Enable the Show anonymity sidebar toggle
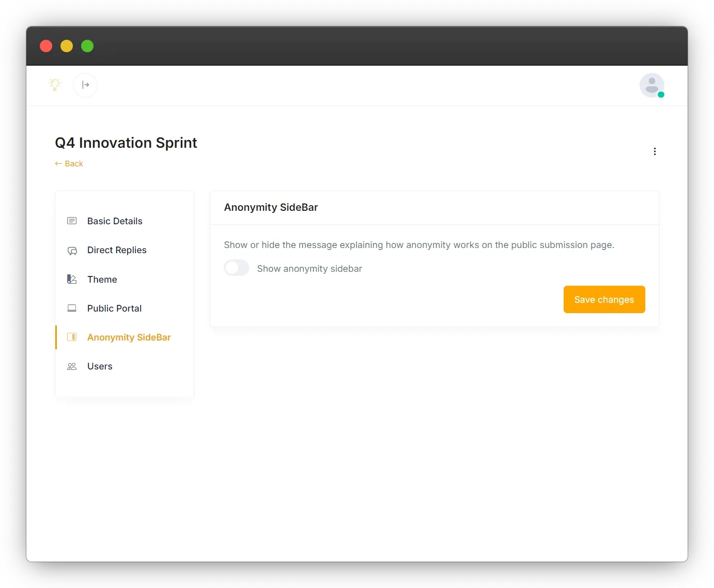Screen dimensions: 714x588 pos(236,268)
